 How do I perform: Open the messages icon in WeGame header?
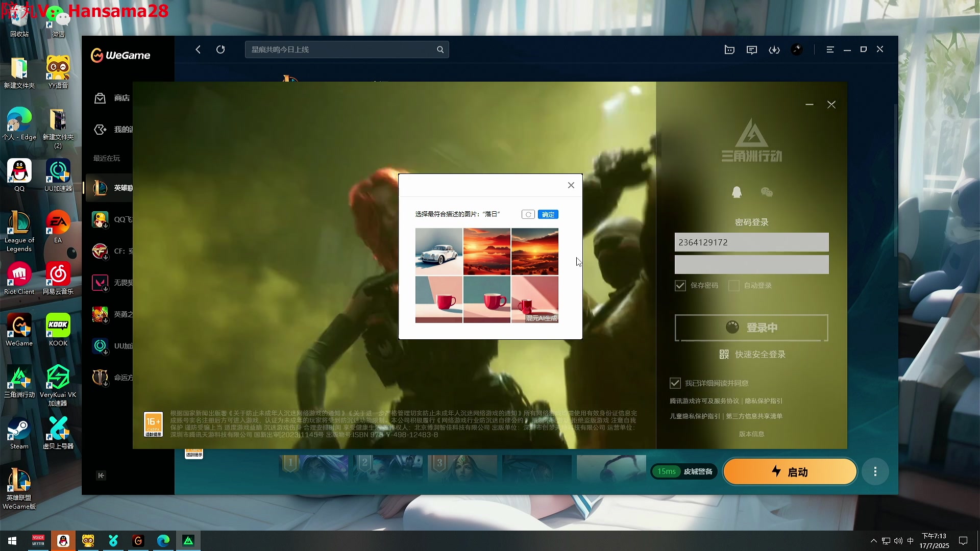[752, 49]
